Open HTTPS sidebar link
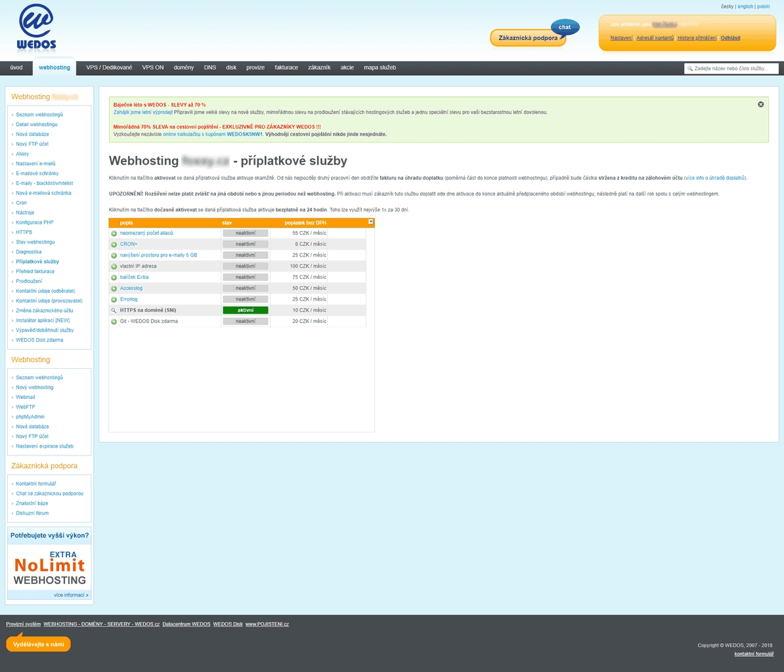Viewport: 784px width, 672px height. click(x=24, y=232)
